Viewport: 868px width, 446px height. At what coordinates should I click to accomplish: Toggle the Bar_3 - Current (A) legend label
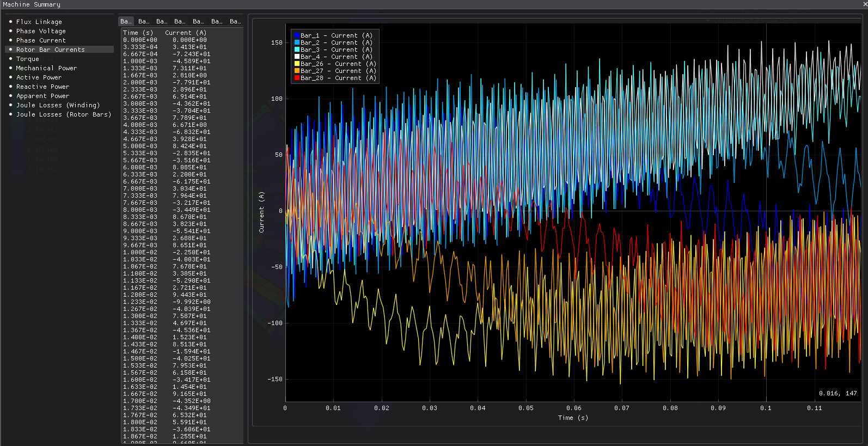pyautogui.click(x=337, y=50)
